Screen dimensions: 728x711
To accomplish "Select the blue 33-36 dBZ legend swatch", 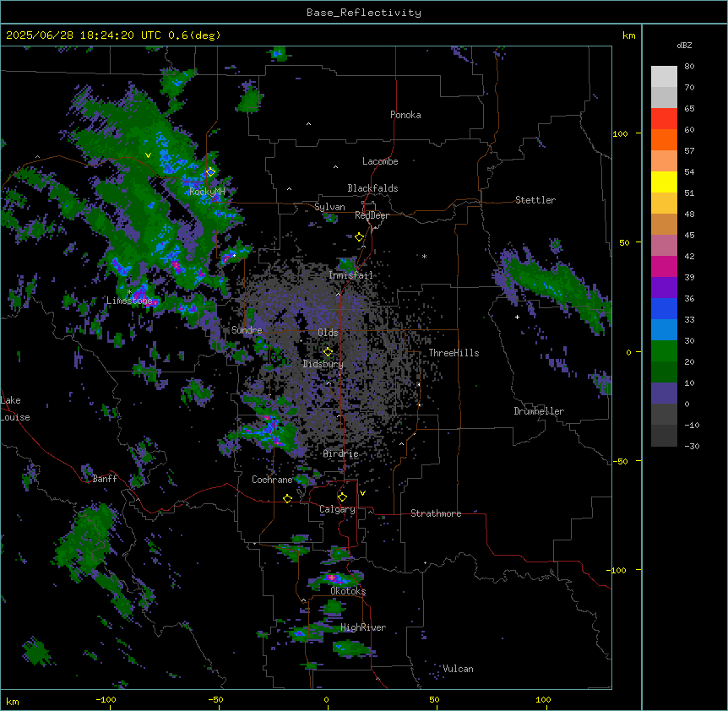I will point(664,308).
